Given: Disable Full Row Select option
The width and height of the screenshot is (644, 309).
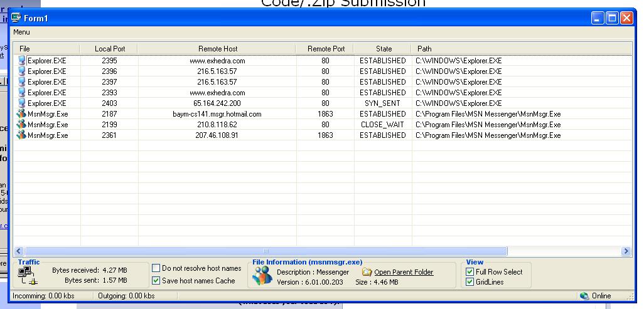Looking at the screenshot, I should pyautogui.click(x=470, y=272).
